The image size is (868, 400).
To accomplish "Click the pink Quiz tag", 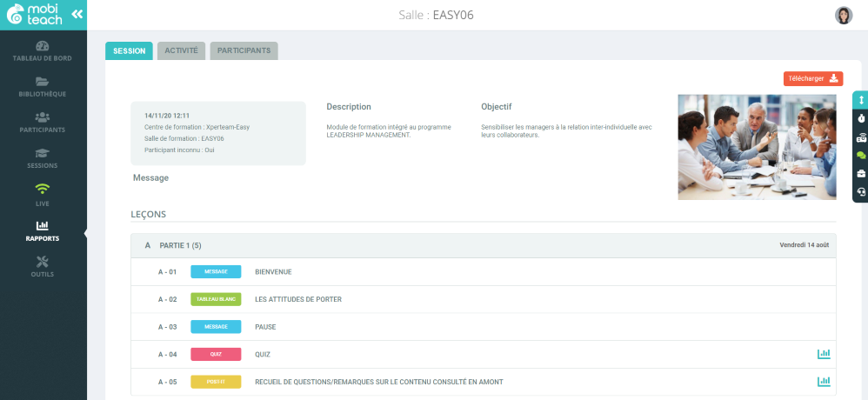I will pyautogui.click(x=216, y=354).
